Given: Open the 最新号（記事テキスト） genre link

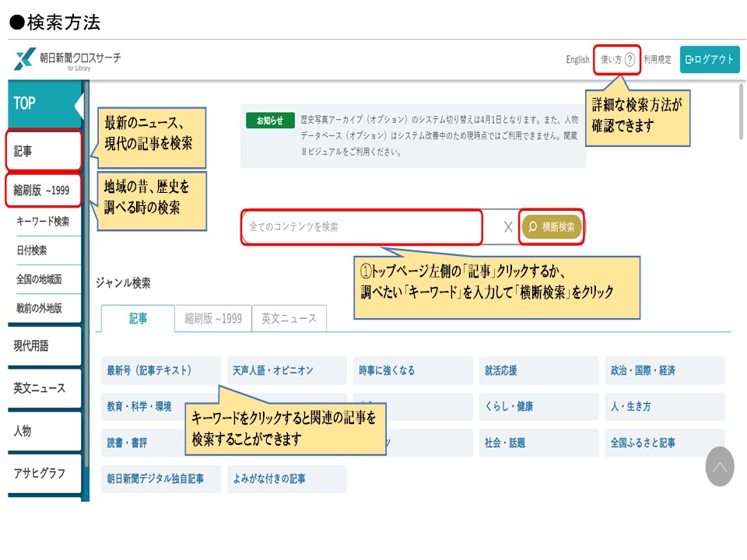Looking at the screenshot, I should (161, 370).
